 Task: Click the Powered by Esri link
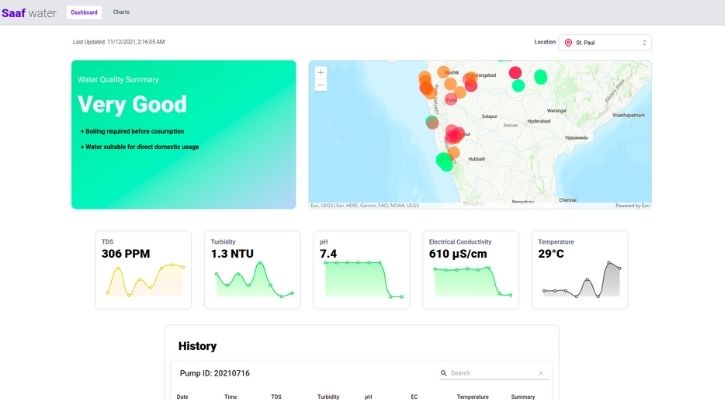[632, 206]
